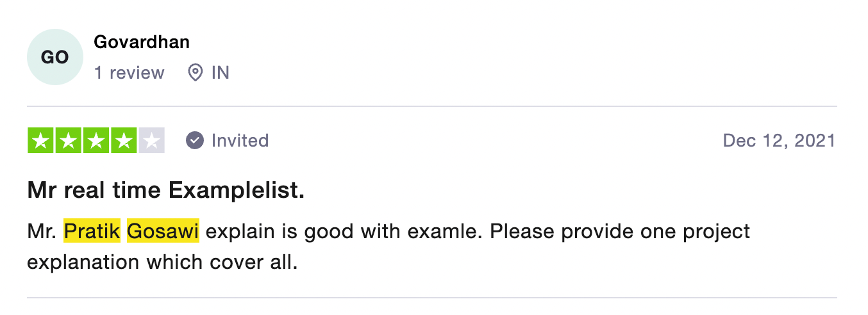This screenshot has height=315, width=868.
Task: Open the "Mr real time Examplelist." title
Action: click(166, 190)
